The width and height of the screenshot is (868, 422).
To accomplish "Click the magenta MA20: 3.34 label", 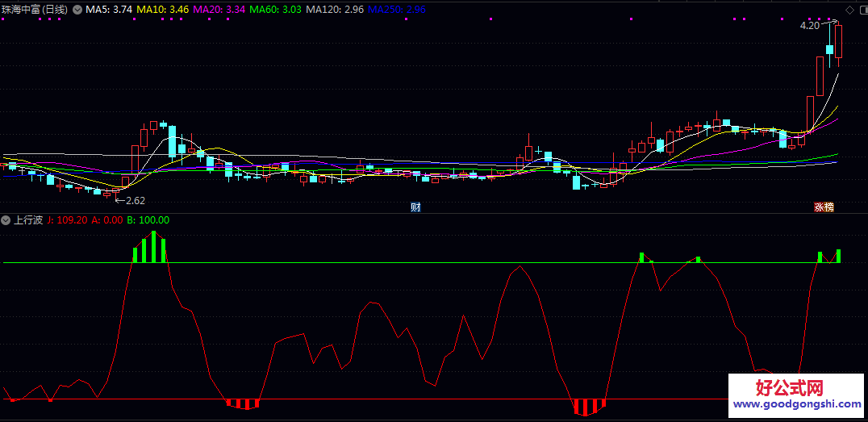I will (219, 10).
